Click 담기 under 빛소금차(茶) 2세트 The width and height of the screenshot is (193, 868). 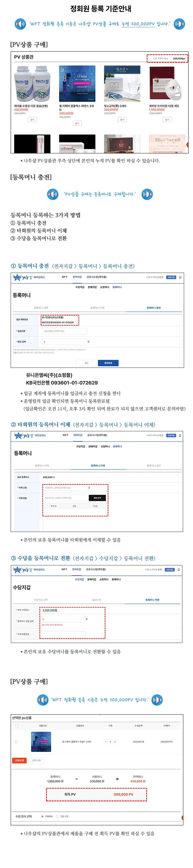[x=122, y=120]
